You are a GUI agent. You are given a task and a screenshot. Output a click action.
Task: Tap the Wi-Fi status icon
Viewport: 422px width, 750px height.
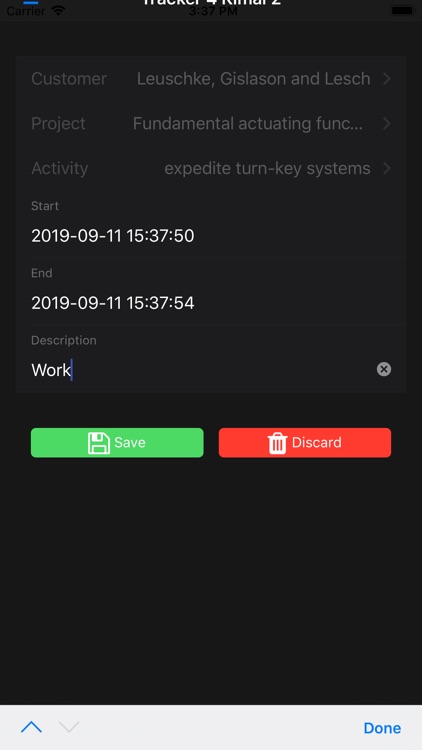click(58, 10)
